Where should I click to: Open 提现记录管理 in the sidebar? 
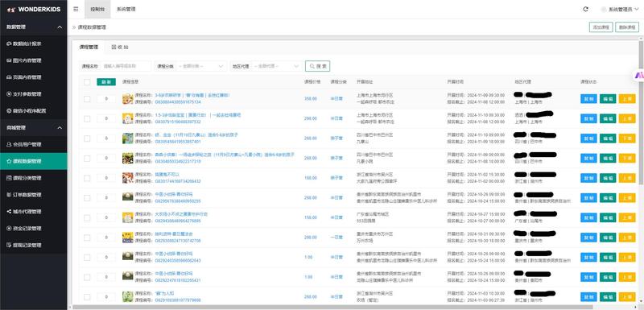(34, 245)
